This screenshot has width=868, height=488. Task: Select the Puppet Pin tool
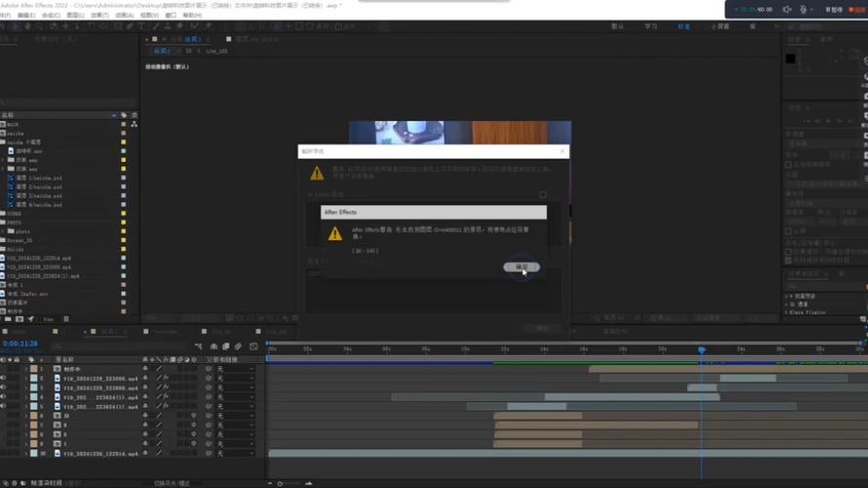pos(208,26)
